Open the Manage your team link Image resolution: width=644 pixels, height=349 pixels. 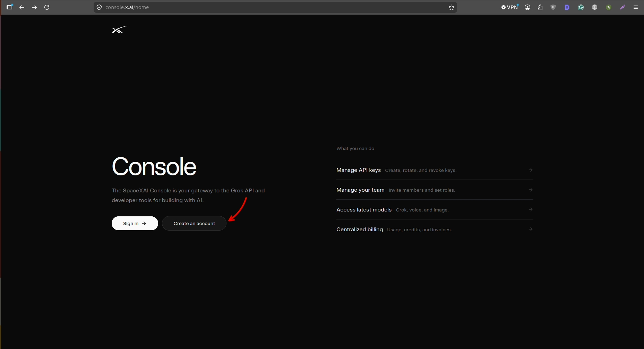(360, 190)
